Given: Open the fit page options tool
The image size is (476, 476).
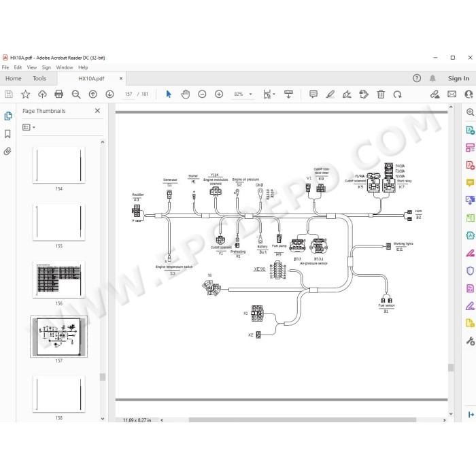Looking at the screenshot, I should (269, 95).
